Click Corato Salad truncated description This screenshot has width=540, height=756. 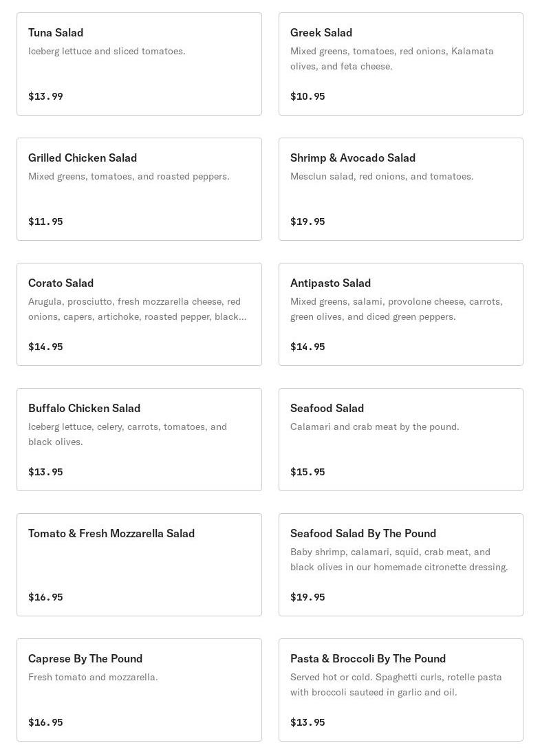[x=138, y=309]
